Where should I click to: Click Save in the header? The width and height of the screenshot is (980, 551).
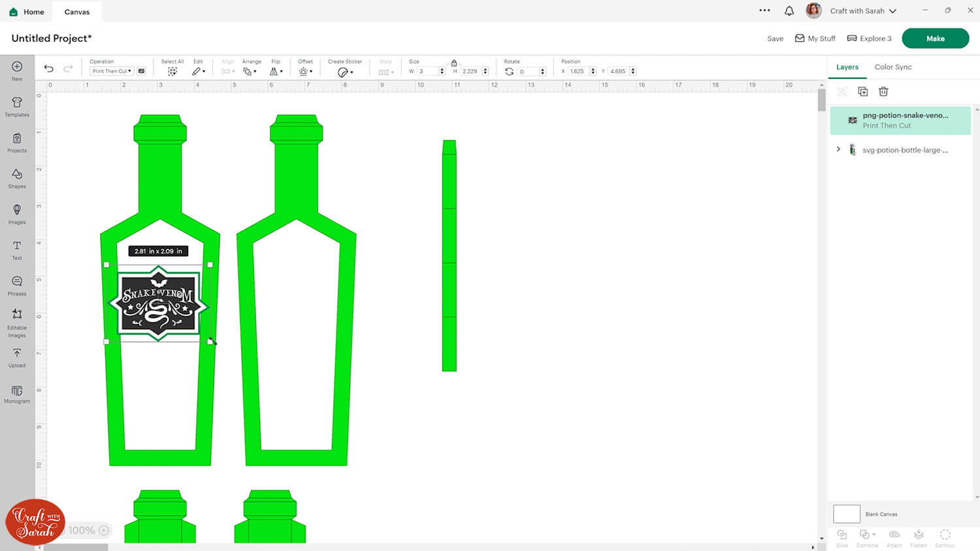[x=775, y=39]
